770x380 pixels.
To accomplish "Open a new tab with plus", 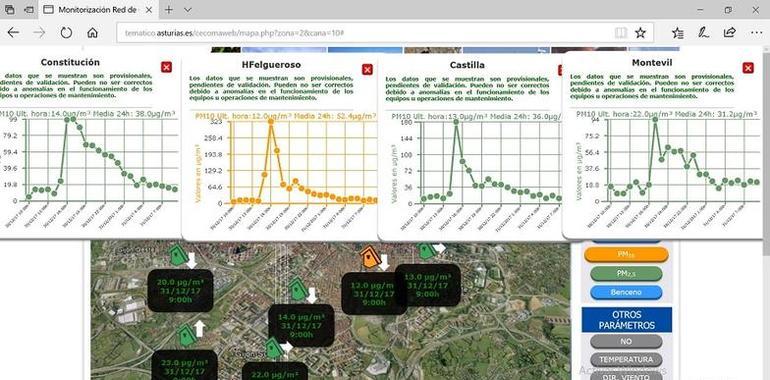I will tap(168, 9).
